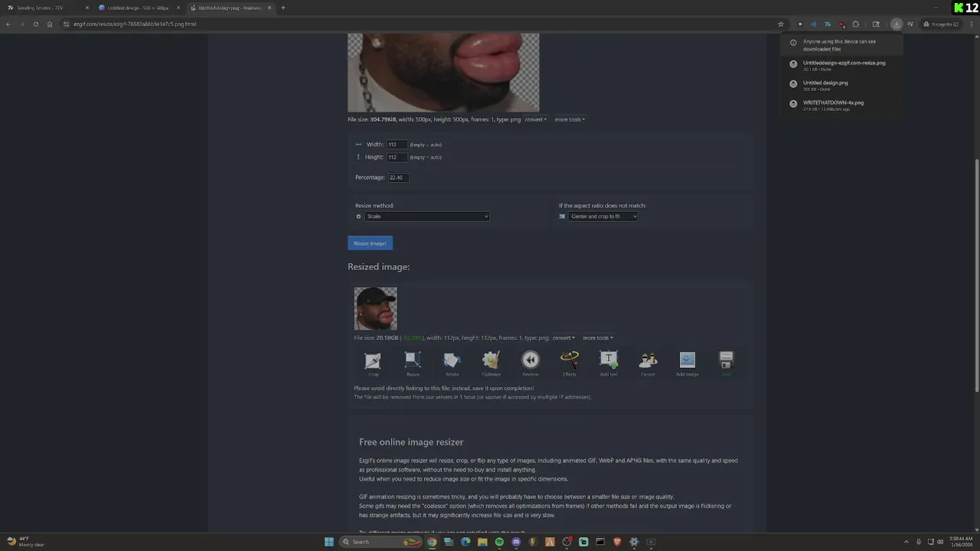Click the Free online image resizer heading

tap(411, 442)
